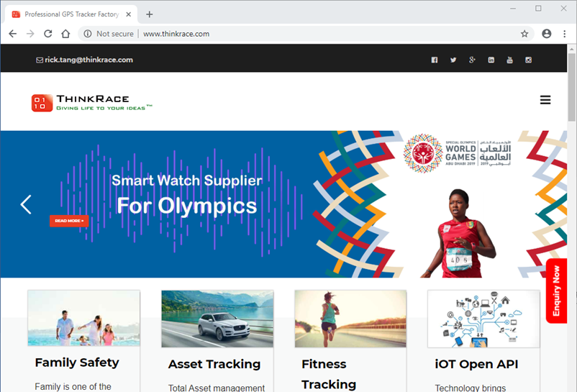
Task: Click the 'For Olympics' banner headline
Action: coord(187,206)
